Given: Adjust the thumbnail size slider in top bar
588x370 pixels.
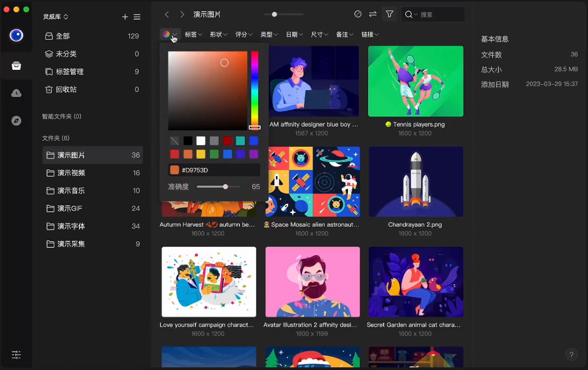Looking at the screenshot, I should click(283, 14).
